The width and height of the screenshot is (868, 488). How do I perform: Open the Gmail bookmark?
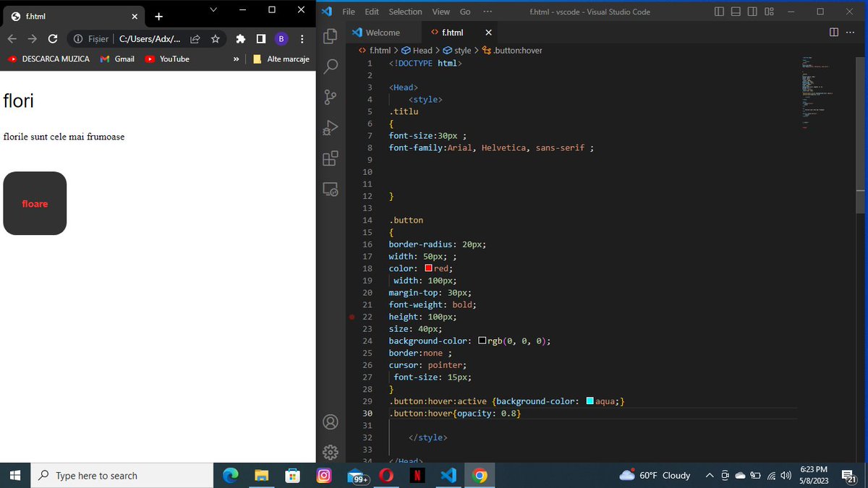coord(117,59)
